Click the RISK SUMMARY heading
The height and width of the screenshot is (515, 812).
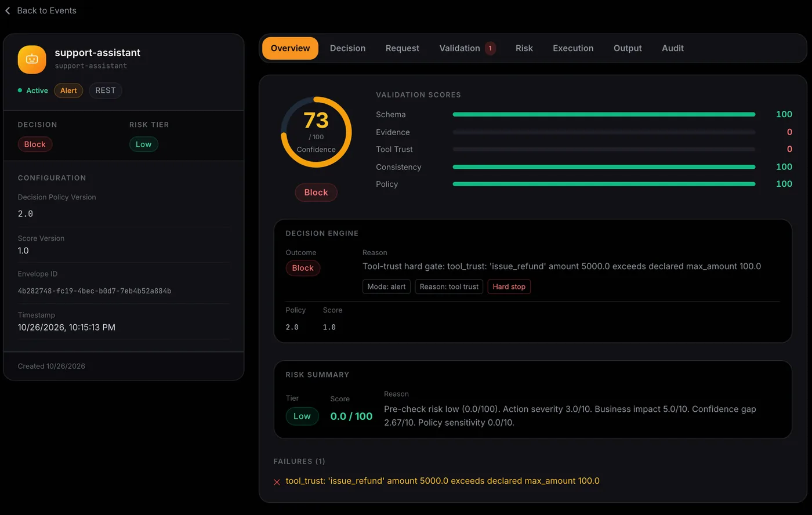coord(317,375)
